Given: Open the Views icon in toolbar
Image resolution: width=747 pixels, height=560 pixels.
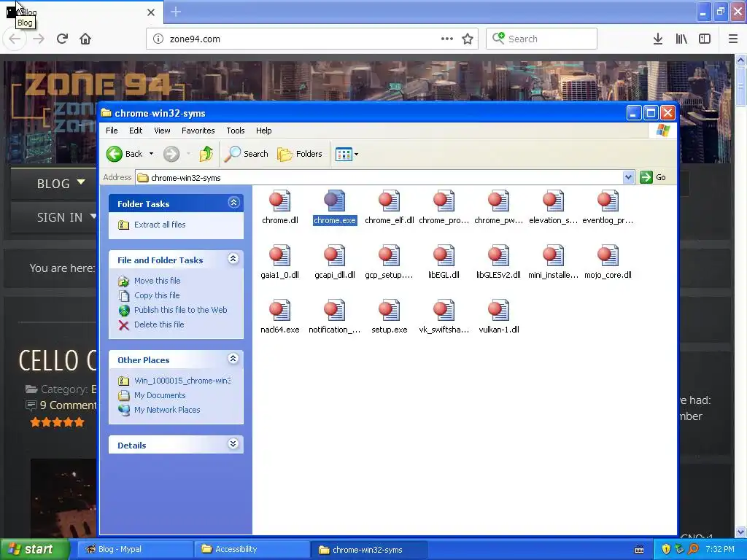Looking at the screenshot, I should (344, 155).
